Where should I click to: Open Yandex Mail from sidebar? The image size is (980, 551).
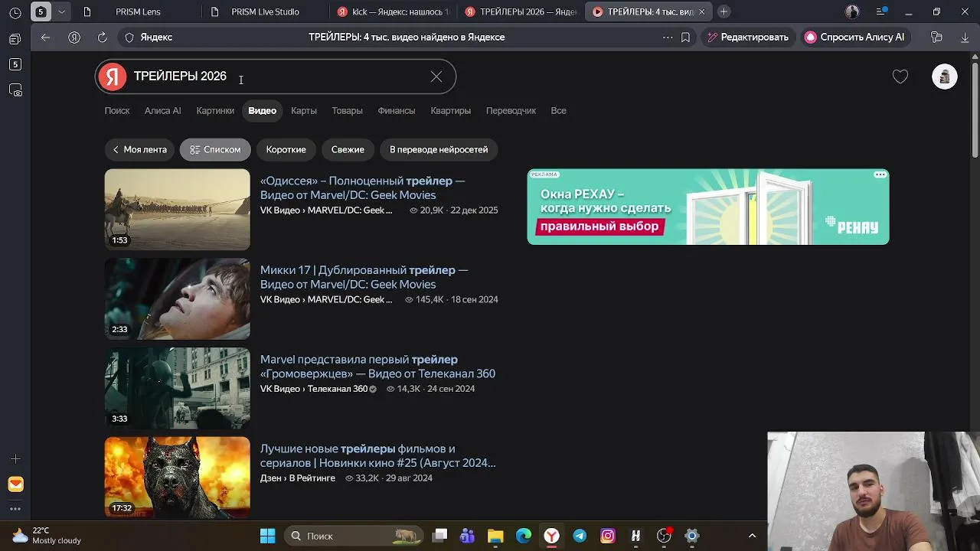15,484
